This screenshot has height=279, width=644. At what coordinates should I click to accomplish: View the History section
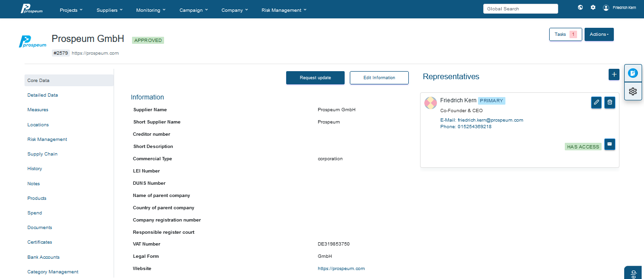(34, 169)
